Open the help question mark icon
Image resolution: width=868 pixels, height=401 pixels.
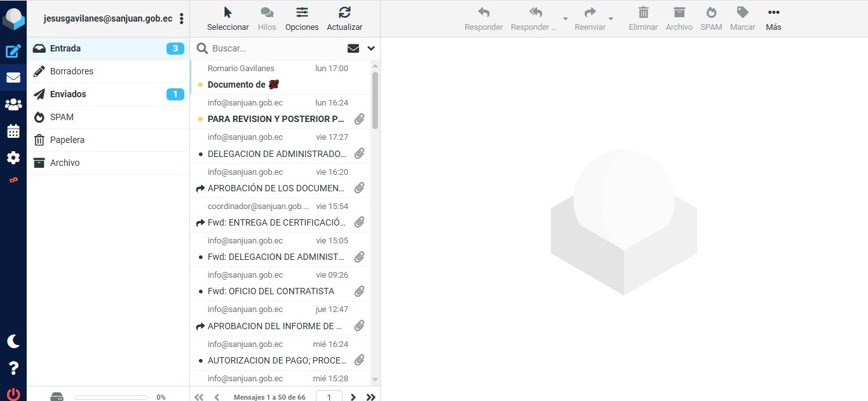pyautogui.click(x=13, y=368)
